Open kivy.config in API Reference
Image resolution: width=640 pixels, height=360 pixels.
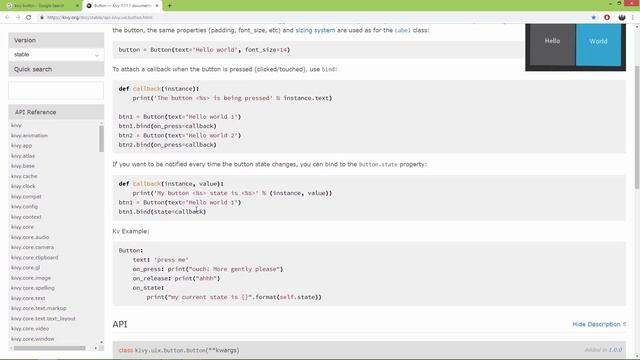(24, 207)
